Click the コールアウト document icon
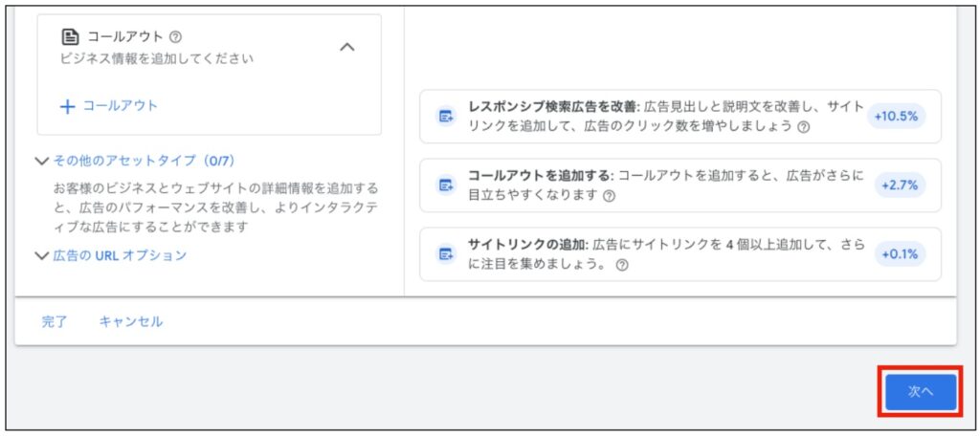This screenshot has height=436, width=980. pos(70,37)
